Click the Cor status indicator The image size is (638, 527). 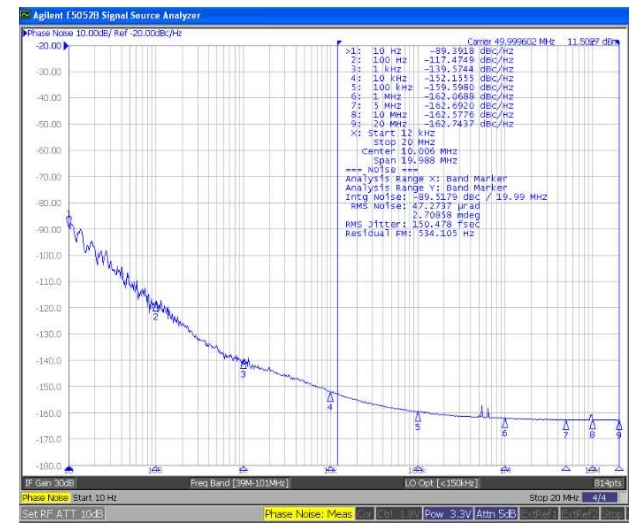[365, 514]
